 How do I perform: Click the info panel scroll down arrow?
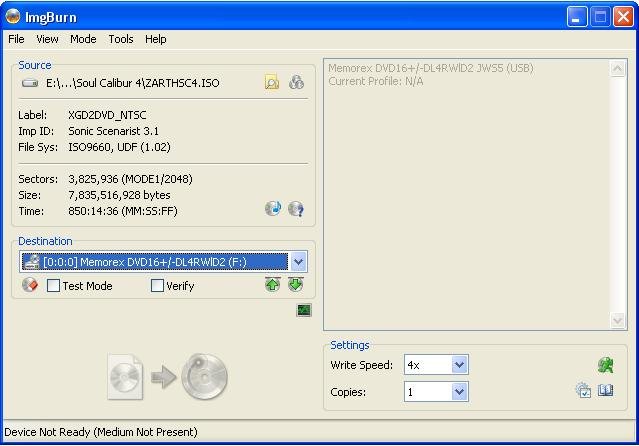[x=617, y=320]
